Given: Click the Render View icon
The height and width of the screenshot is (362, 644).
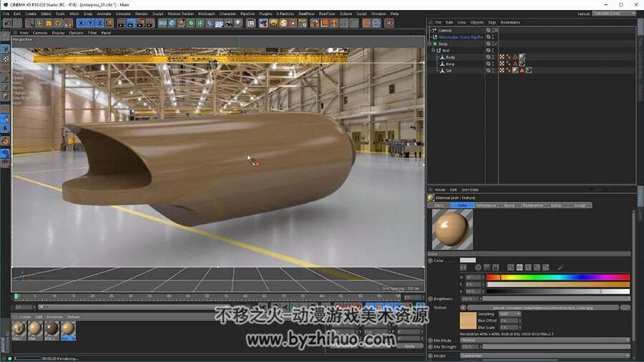Looking at the screenshot, I should pos(121,23).
